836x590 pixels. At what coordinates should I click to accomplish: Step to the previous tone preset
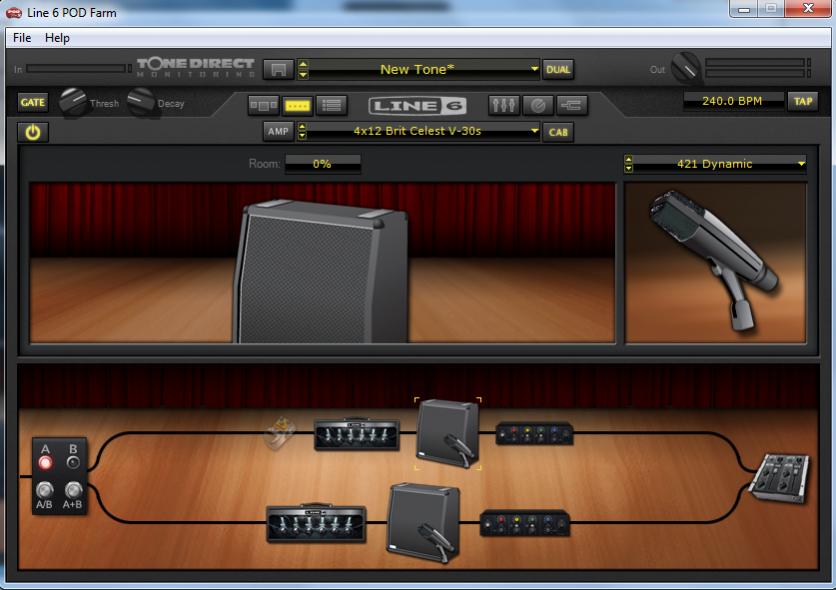point(303,64)
